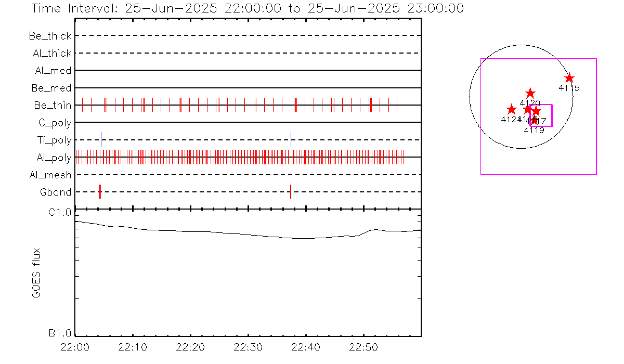Screen dimensions: 624x364
Task: Select the Be_thin filter label
Action: click(53, 106)
